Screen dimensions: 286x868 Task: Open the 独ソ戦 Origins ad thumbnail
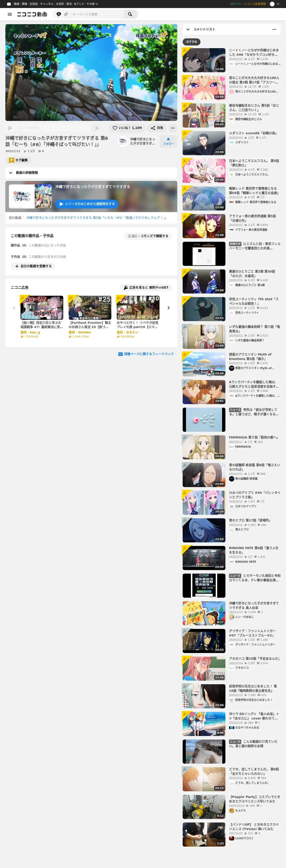click(42, 308)
